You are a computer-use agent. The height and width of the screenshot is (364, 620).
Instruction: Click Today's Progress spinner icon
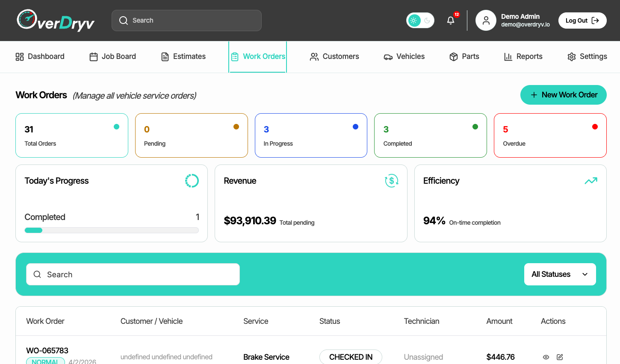(x=192, y=181)
